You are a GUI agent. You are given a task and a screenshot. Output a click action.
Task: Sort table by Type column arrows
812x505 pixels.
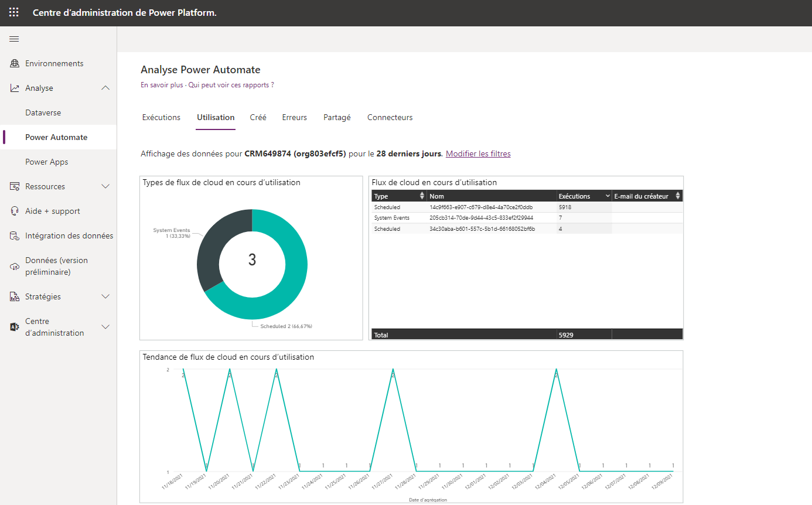[x=422, y=196]
